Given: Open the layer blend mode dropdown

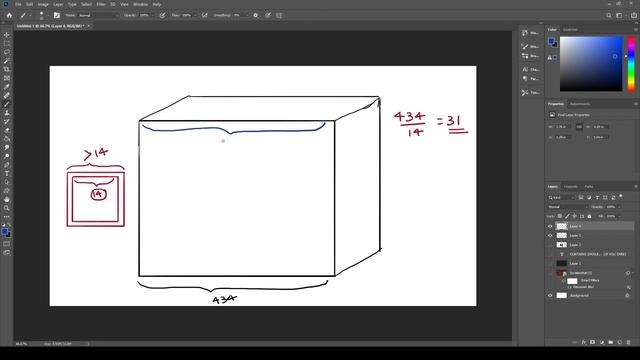Looking at the screenshot, I should [567, 207].
